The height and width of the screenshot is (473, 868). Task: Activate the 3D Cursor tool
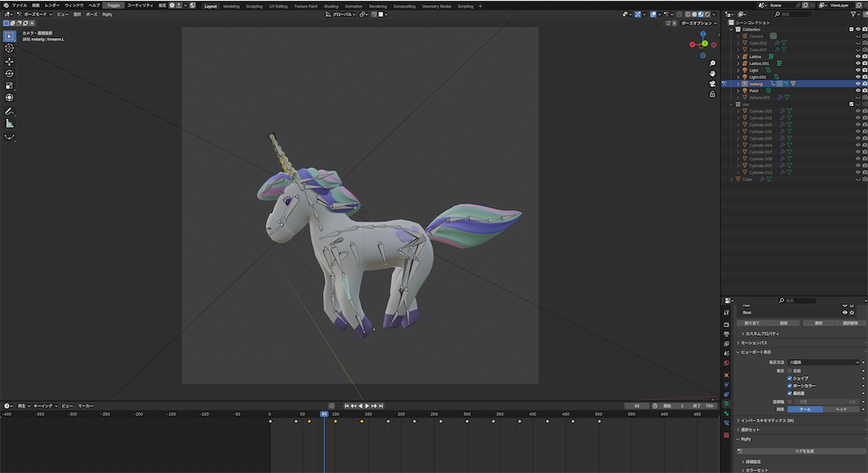(9, 48)
